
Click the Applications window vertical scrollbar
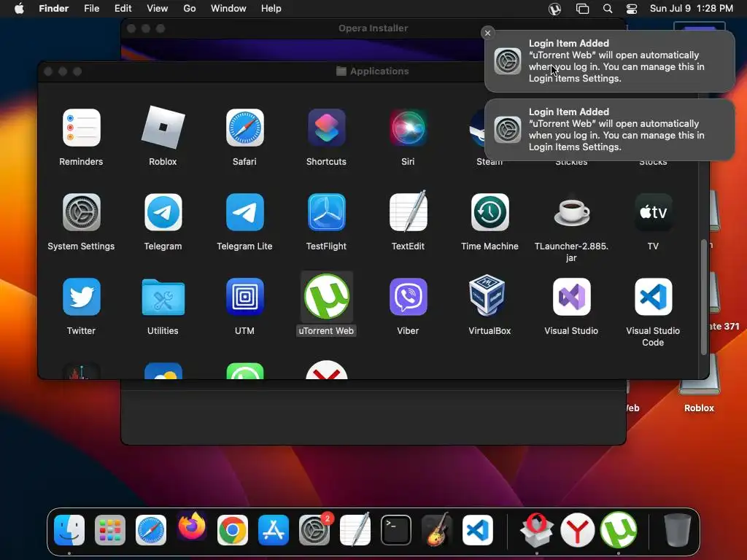tap(704, 297)
